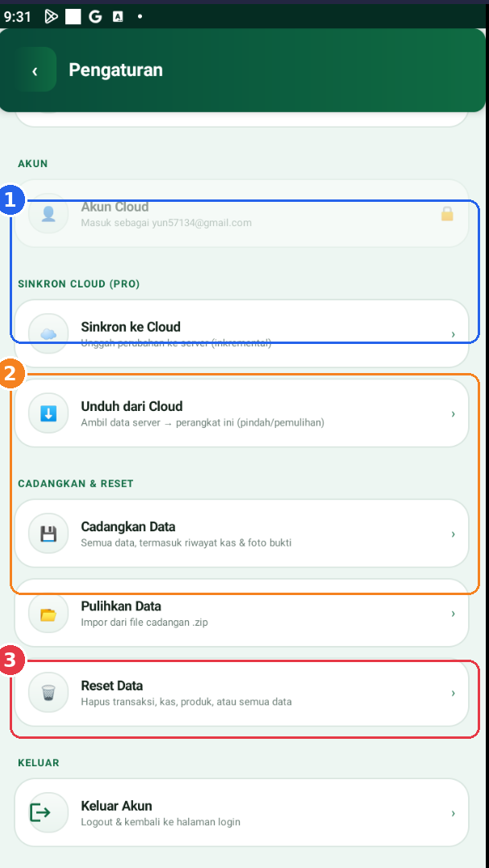This screenshot has width=489, height=868.
Task: Tap the back arrow beside Pengaturan
Action: tap(35, 69)
